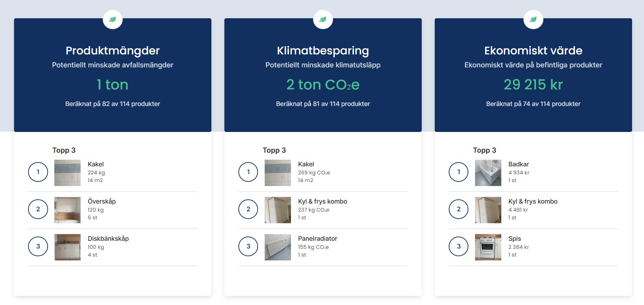Screen dimensions: 644x305
Task: Open the Kakel thumbnail in Produktmängder
Action: click(x=67, y=173)
